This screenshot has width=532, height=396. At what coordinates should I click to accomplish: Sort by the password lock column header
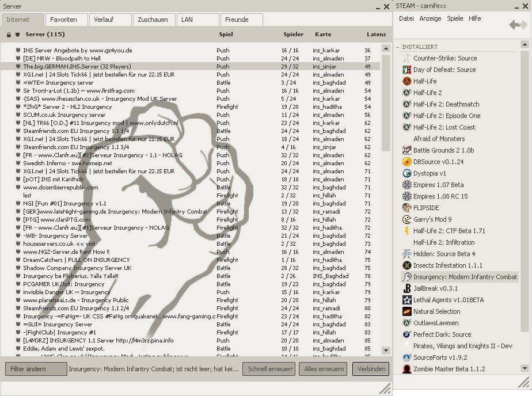(9, 35)
